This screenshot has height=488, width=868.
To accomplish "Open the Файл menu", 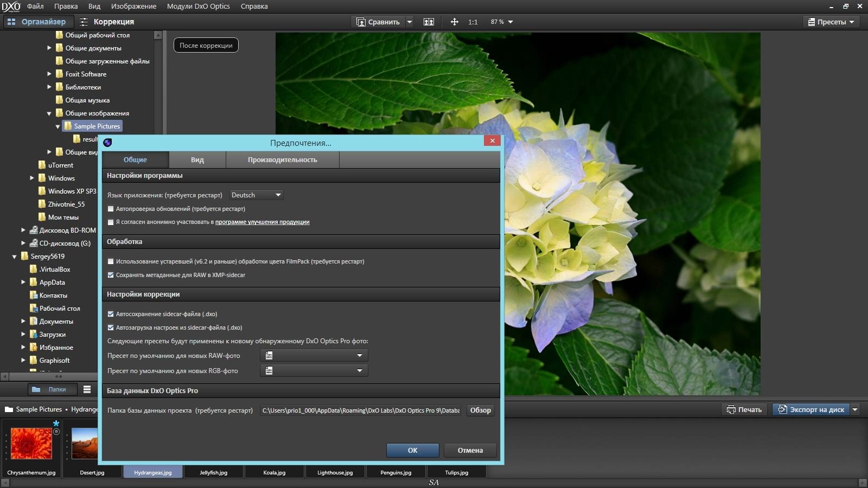I will point(35,6).
